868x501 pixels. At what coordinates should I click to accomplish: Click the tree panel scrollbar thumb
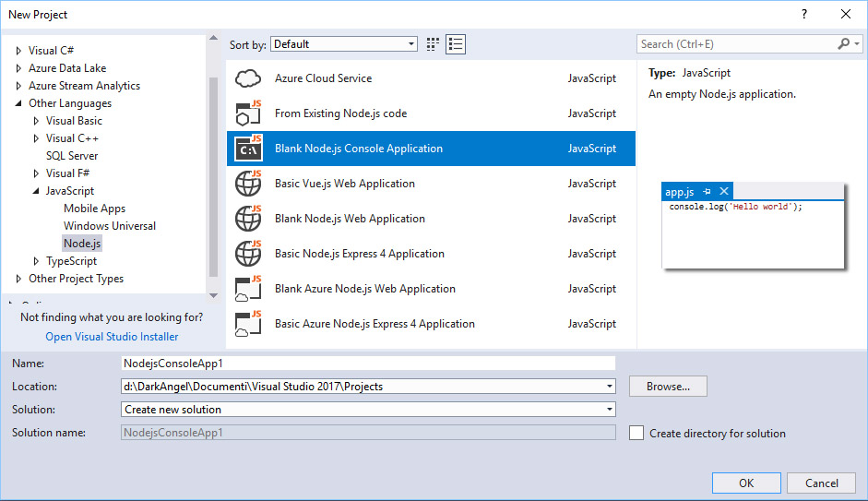coord(214,177)
